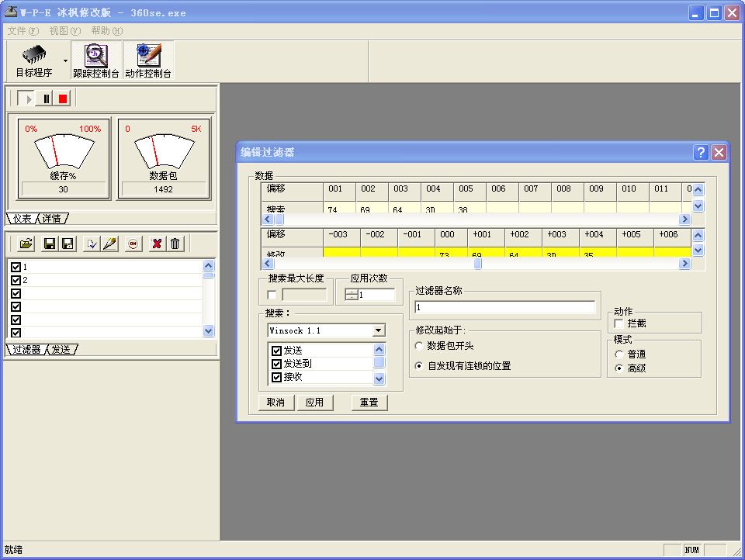
Task: Click the Save As floppy icon with dotted marks
Action: 68,244
